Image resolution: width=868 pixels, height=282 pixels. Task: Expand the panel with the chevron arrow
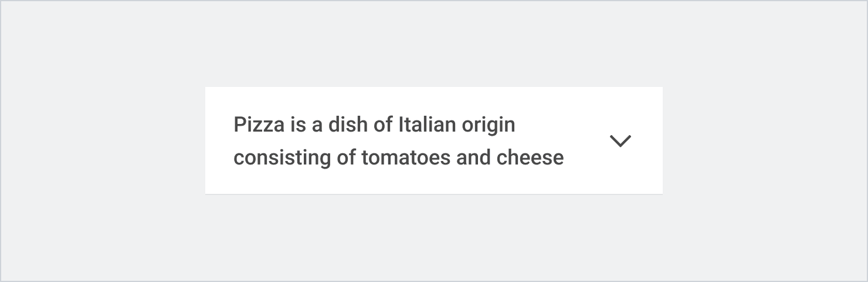tap(620, 141)
